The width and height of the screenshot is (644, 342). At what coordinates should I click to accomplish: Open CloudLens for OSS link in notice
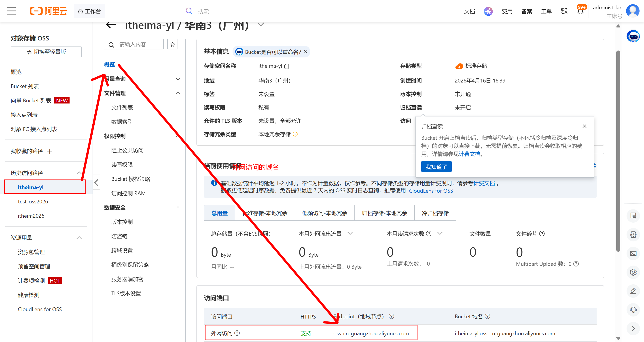[431, 191]
